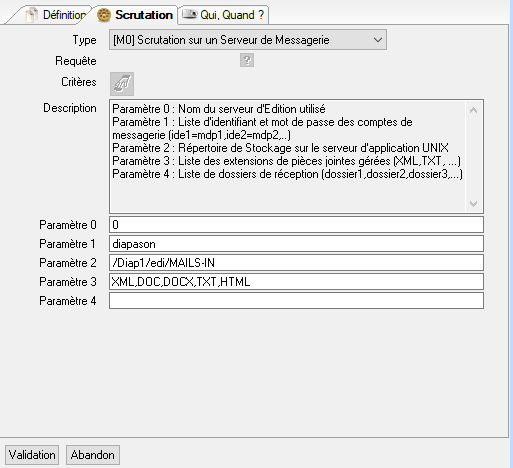The width and height of the screenshot is (513, 468).
Task: Click the Description scrollbar down arrow
Action: pos(473,203)
